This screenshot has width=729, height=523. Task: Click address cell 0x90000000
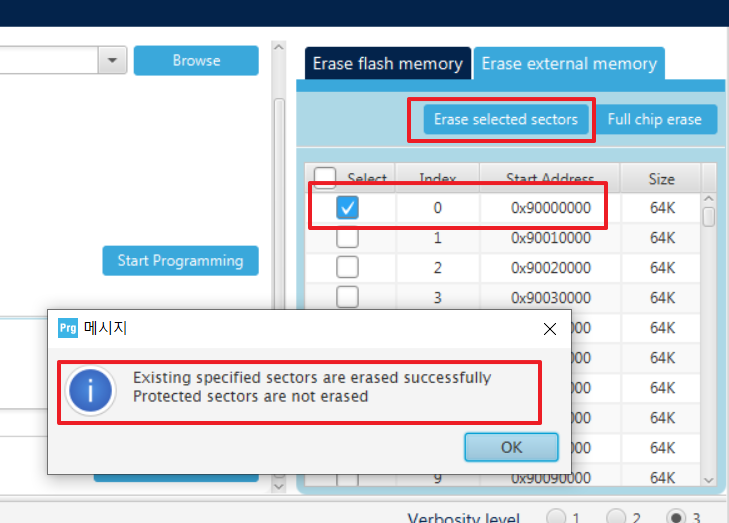(550, 208)
